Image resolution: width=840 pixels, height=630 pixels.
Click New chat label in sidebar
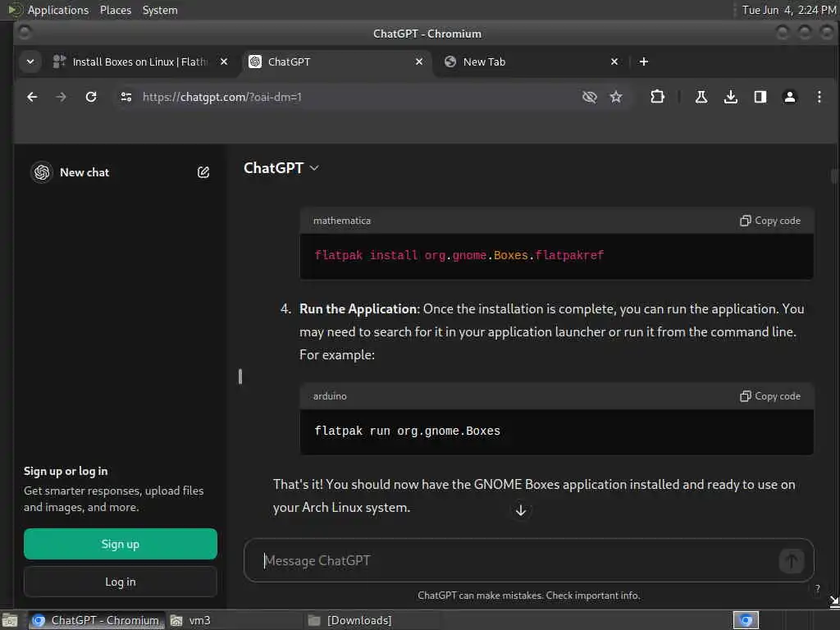tap(84, 172)
